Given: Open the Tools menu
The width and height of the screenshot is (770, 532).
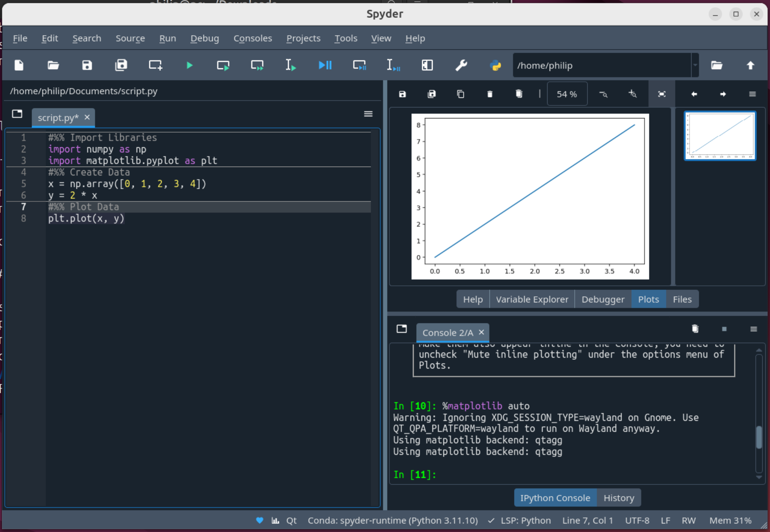Looking at the screenshot, I should pyautogui.click(x=346, y=38).
